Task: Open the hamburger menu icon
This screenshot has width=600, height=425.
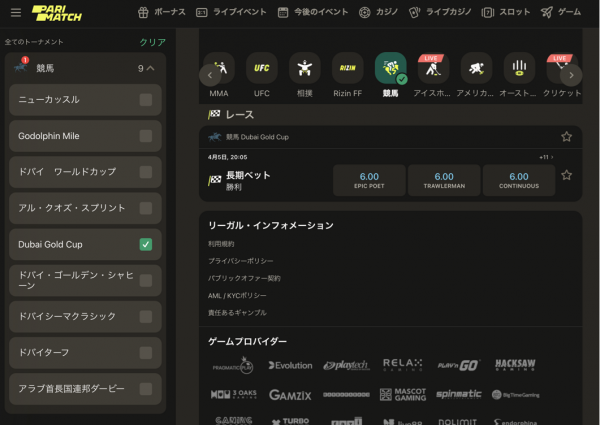Action: click(16, 13)
